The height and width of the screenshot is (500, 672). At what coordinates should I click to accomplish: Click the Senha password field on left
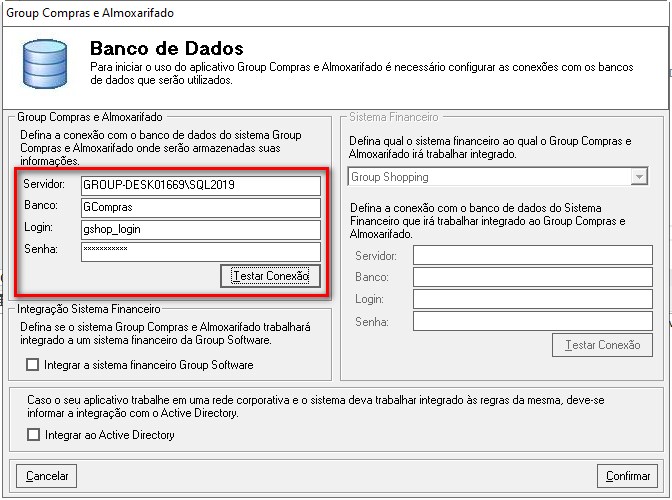click(x=201, y=252)
